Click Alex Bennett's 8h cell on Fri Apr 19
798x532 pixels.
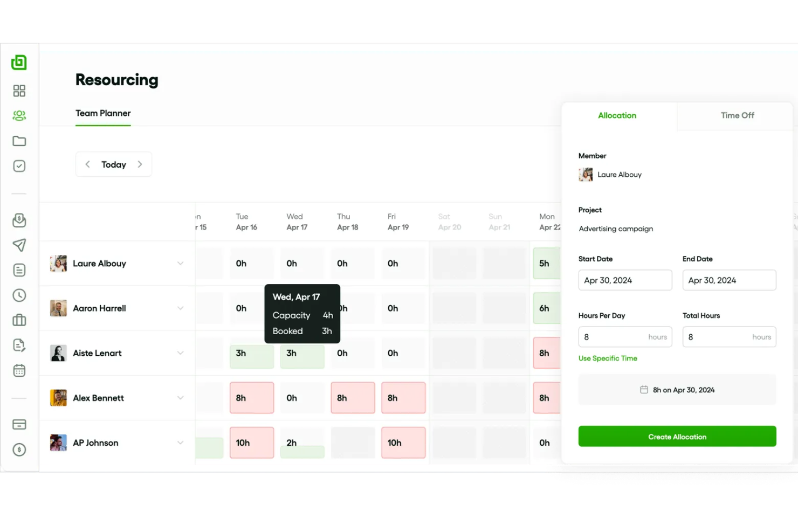(x=403, y=398)
